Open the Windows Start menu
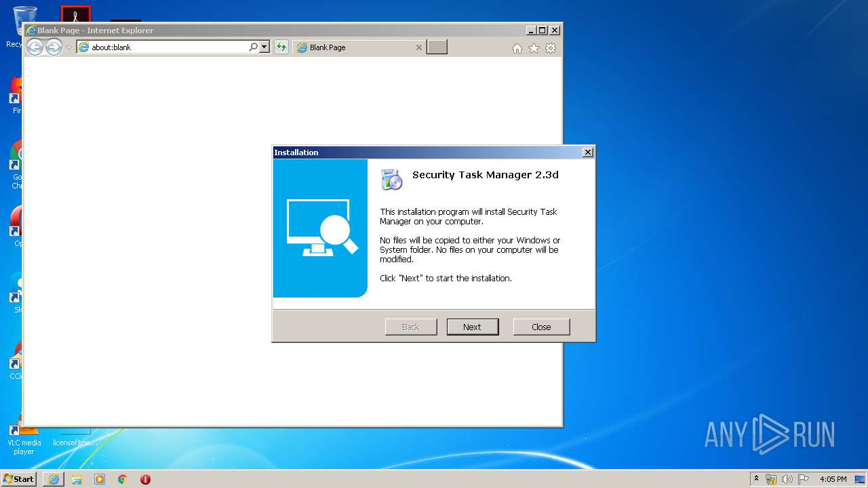Screen dimensions: 868x488 click(18, 479)
